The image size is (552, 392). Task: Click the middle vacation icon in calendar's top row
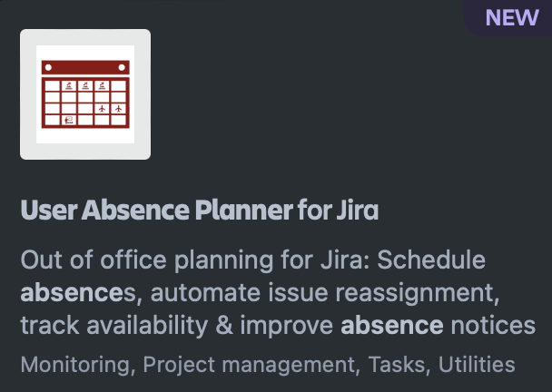coord(84,86)
